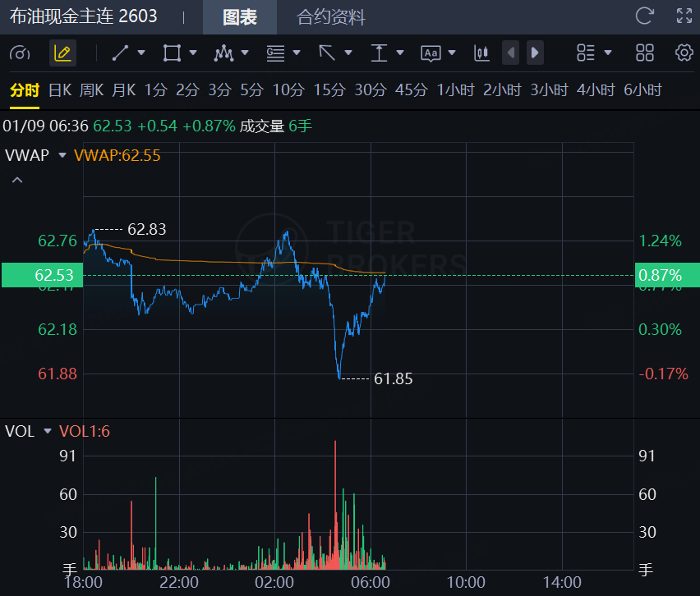Open the multi-chart grid layout
The height and width of the screenshot is (596, 700).
(x=645, y=53)
